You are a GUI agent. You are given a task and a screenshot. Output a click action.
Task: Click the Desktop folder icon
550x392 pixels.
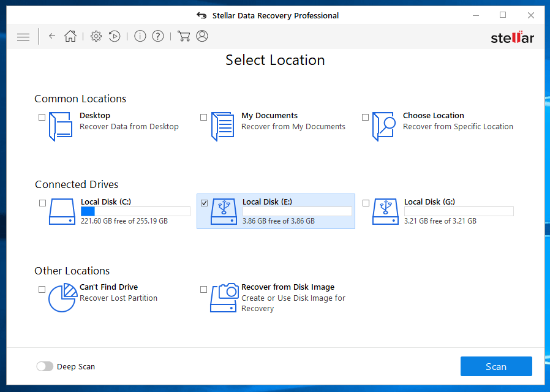click(61, 126)
